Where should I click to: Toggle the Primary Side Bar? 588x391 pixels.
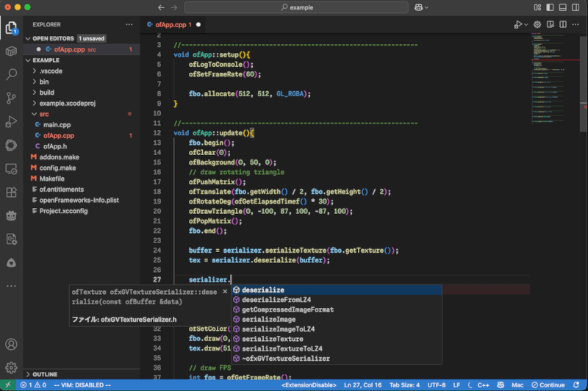pyautogui.click(x=550, y=7)
